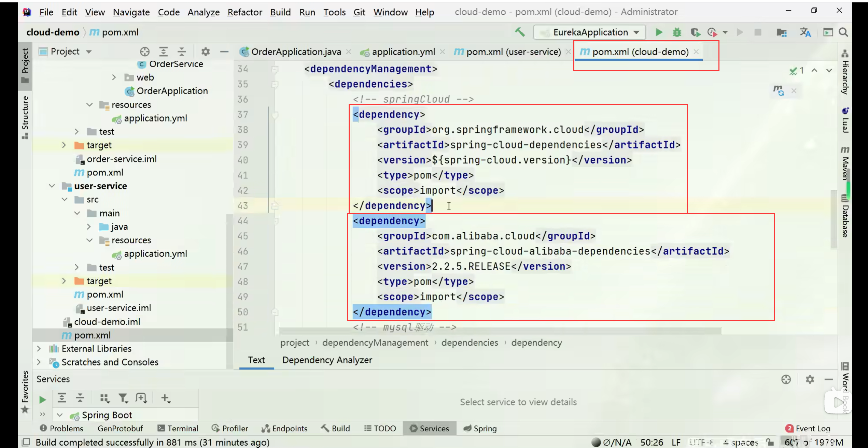The height and width of the screenshot is (448, 868).
Task: Open the Refactor menu
Action: [x=244, y=12]
